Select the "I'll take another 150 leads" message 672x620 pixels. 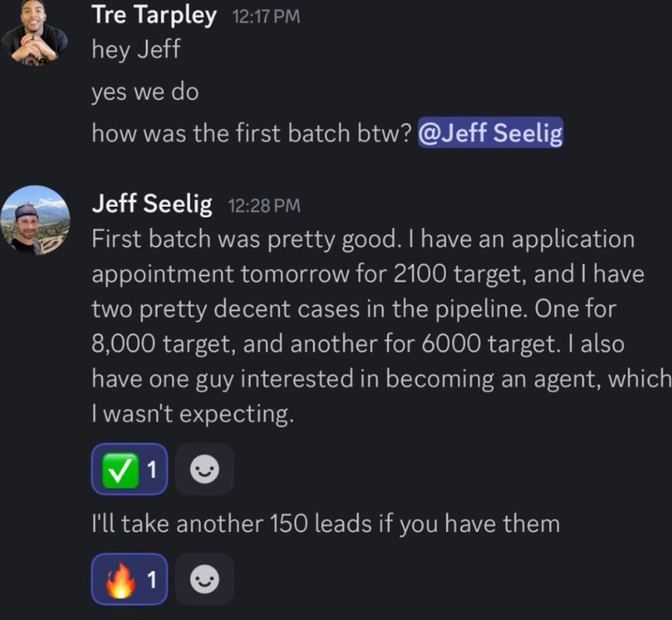[x=325, y=524]
